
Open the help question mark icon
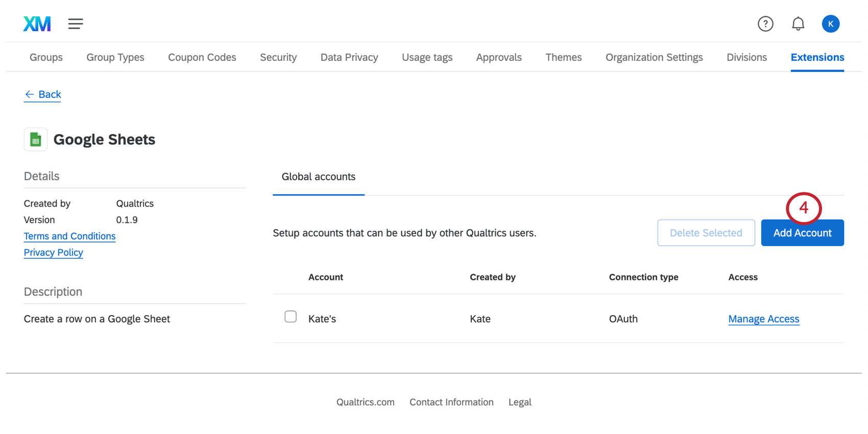765,24
